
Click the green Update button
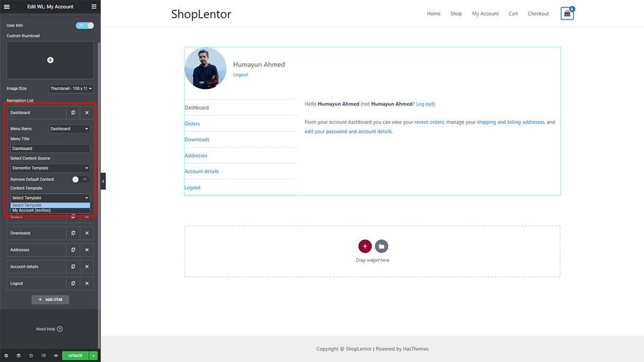pos(75,355)
